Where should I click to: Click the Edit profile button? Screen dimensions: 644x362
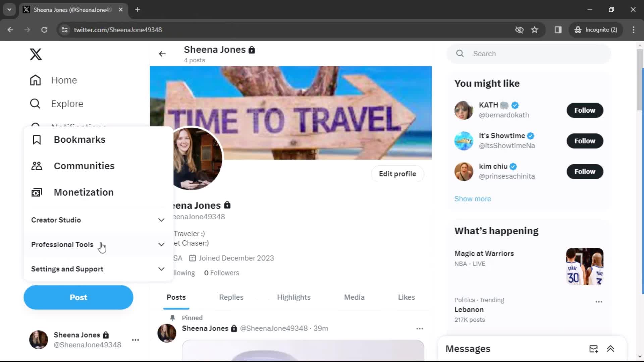pyautogui.click(x=397, y=174)
